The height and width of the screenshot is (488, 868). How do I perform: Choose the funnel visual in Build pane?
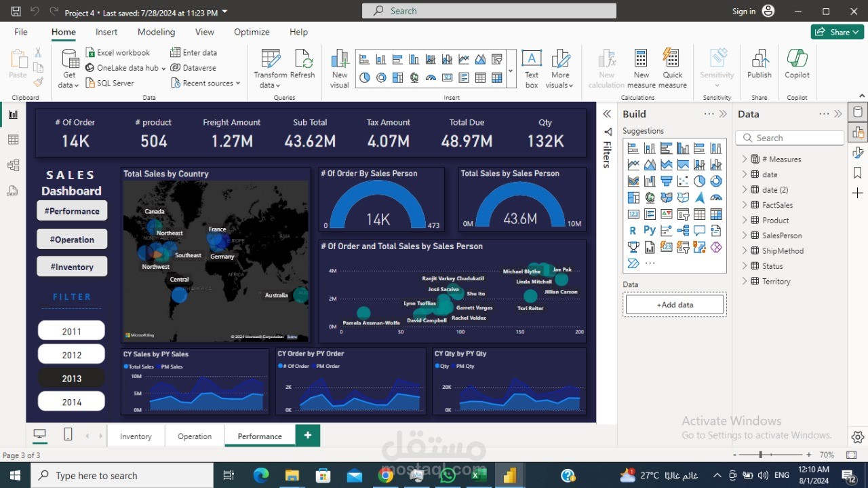point(667,181)
